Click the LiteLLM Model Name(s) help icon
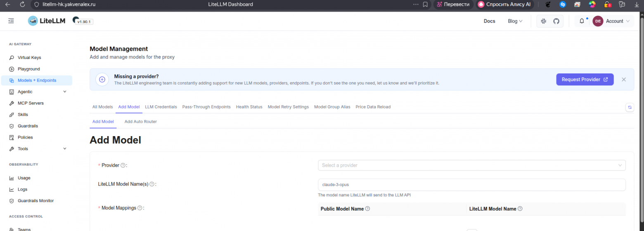Image resolution: width=644 pixels, height=231 pixels. [152, 184]
